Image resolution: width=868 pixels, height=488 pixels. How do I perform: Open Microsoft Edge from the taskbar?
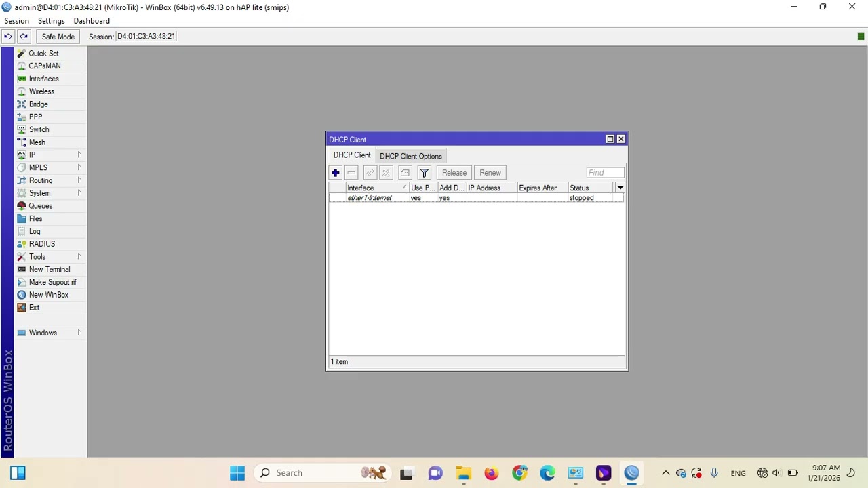click(547, 473)
